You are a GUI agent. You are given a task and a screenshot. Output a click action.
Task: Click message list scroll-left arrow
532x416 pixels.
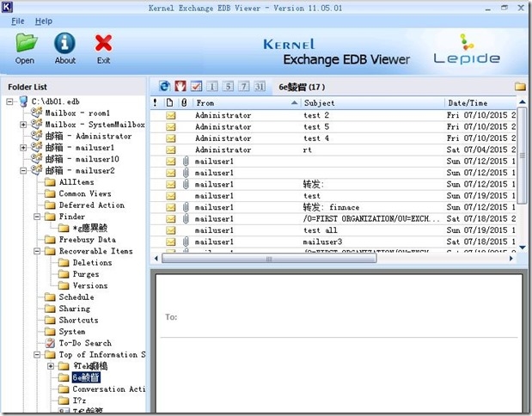coord(156,259)
